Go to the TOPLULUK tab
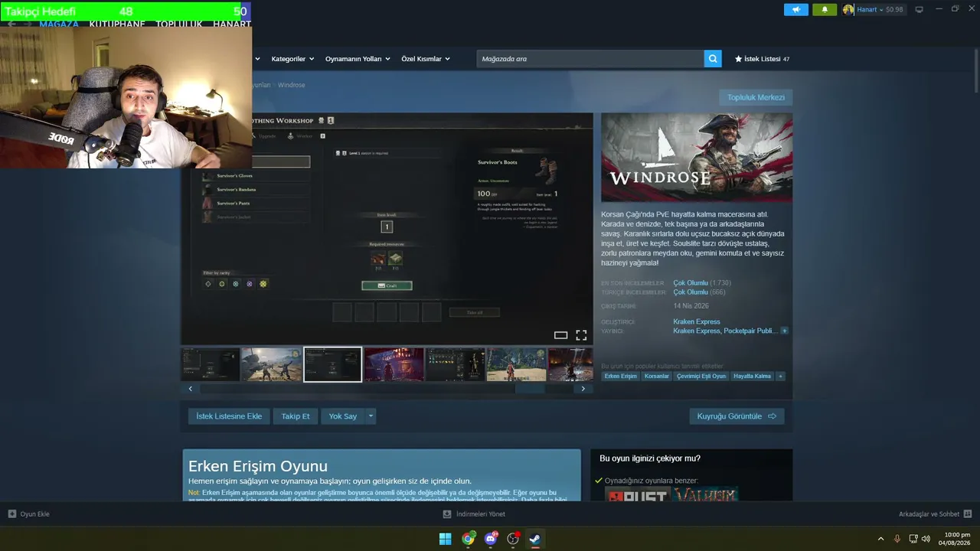The image size is (980, 551). [x=179, y=24]
